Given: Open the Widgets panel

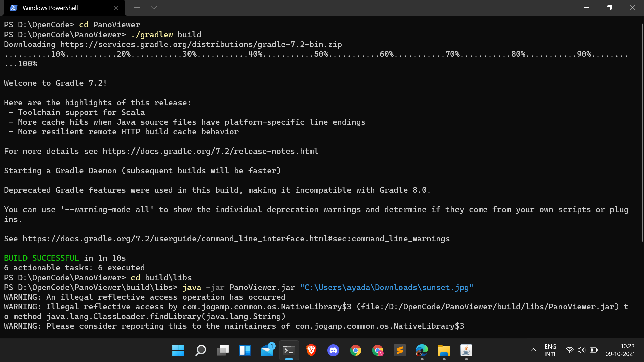Looking at the screenshot, I should click(245, 350).
